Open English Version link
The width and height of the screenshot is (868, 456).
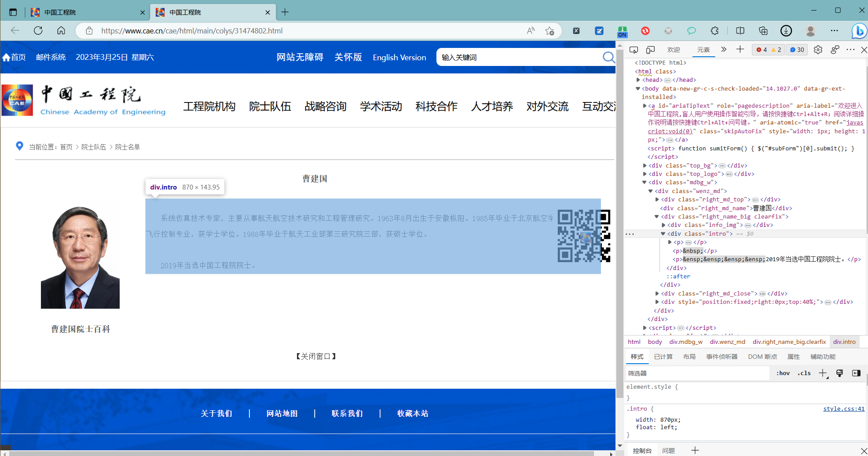tap(399, 58)
